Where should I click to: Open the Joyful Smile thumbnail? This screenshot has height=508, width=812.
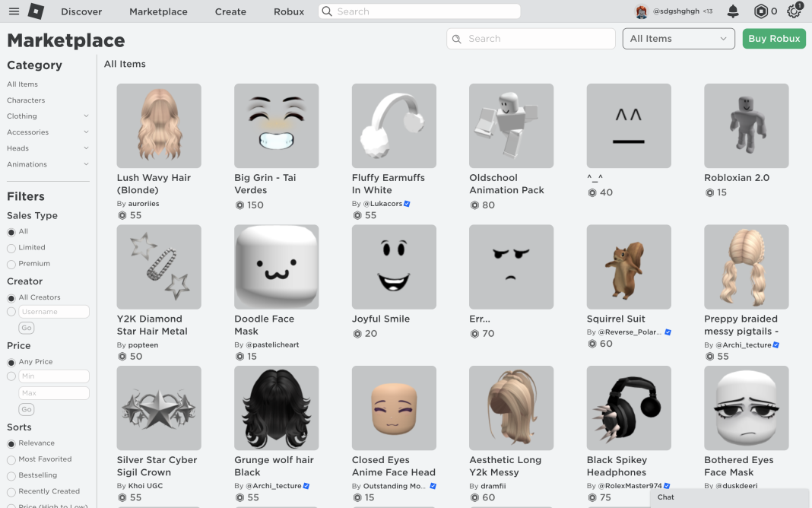(x=394, y=267)
